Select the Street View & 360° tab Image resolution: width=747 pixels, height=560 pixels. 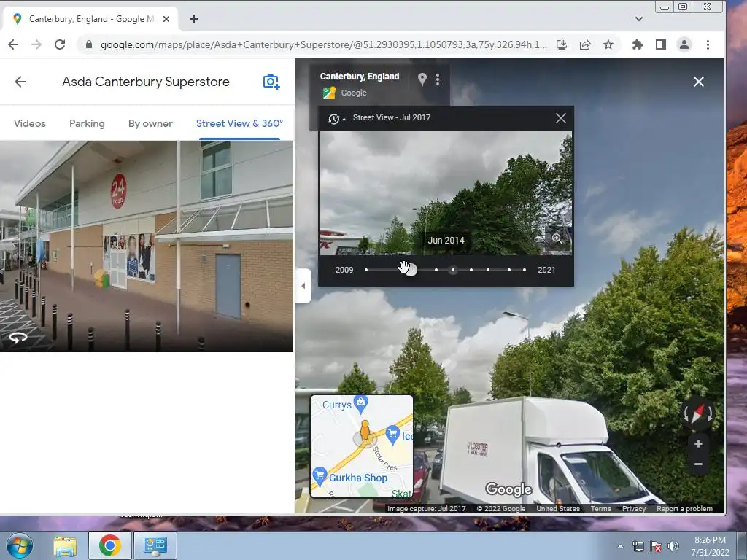click(x=239, y=123)
